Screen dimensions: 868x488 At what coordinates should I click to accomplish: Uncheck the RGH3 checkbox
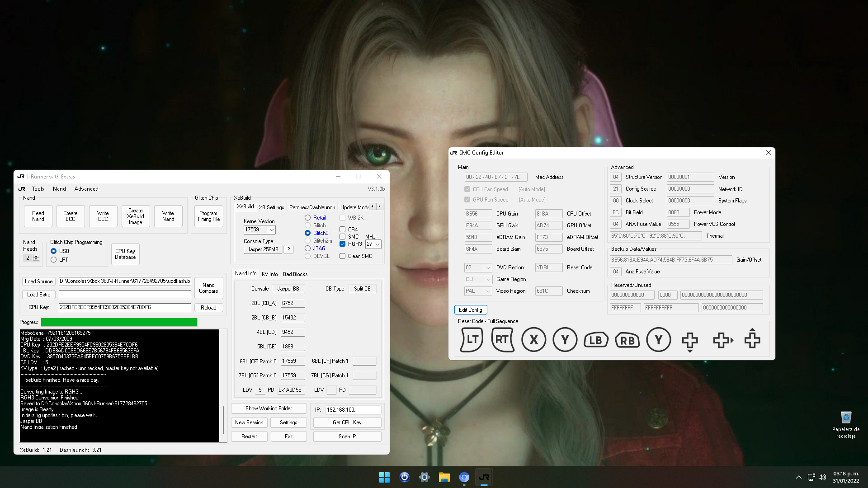pyautogui.click(x=343, y=244)
